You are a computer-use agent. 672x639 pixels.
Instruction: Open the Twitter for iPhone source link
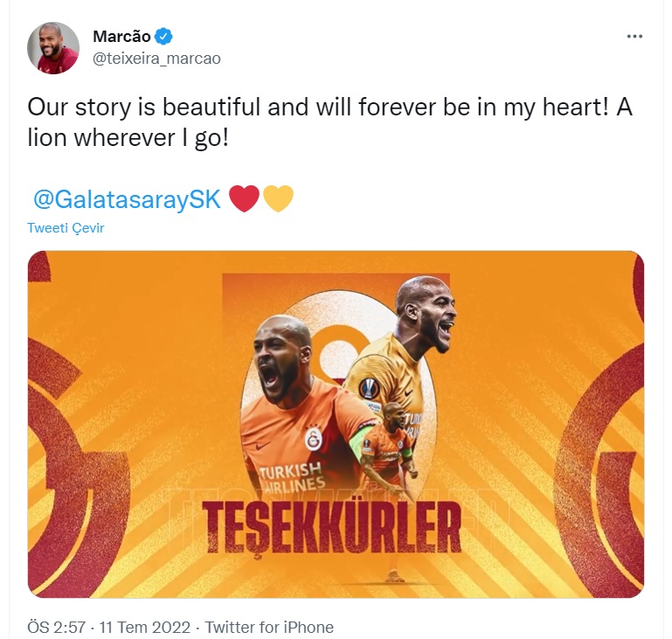click(x=269, y=627)
